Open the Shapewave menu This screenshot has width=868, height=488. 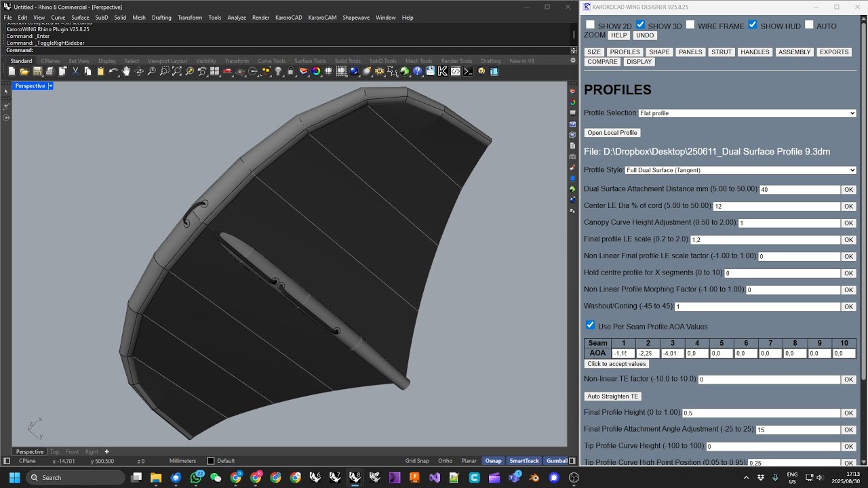pos(356,18)
